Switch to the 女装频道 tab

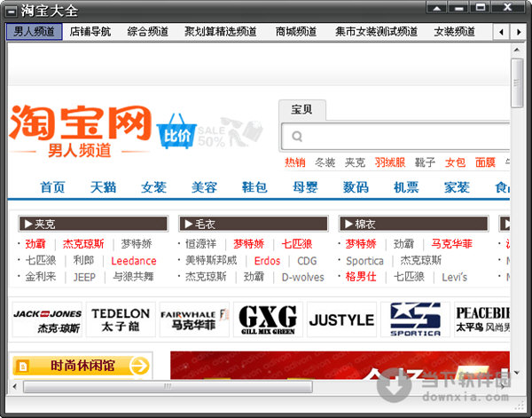(x=454, y=32)
